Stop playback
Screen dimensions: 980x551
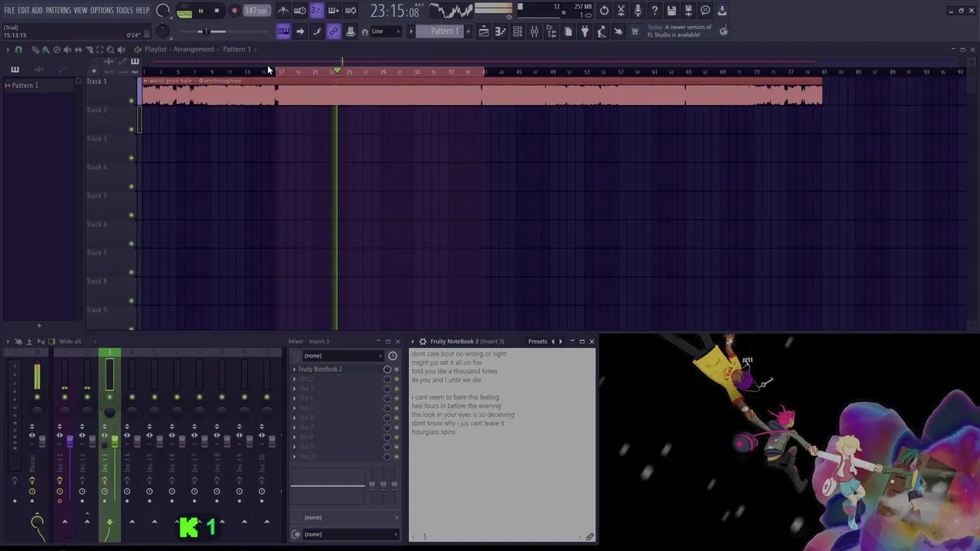coord(217,11)
